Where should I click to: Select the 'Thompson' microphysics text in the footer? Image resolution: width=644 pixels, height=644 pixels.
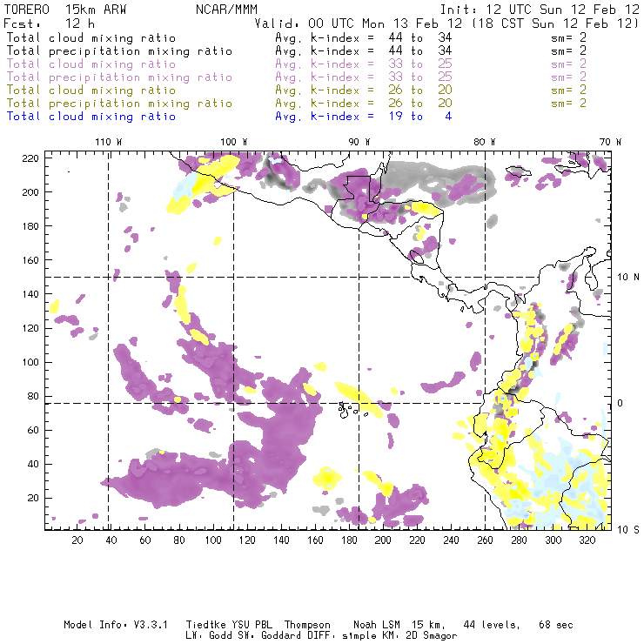(x=307, y=625)
